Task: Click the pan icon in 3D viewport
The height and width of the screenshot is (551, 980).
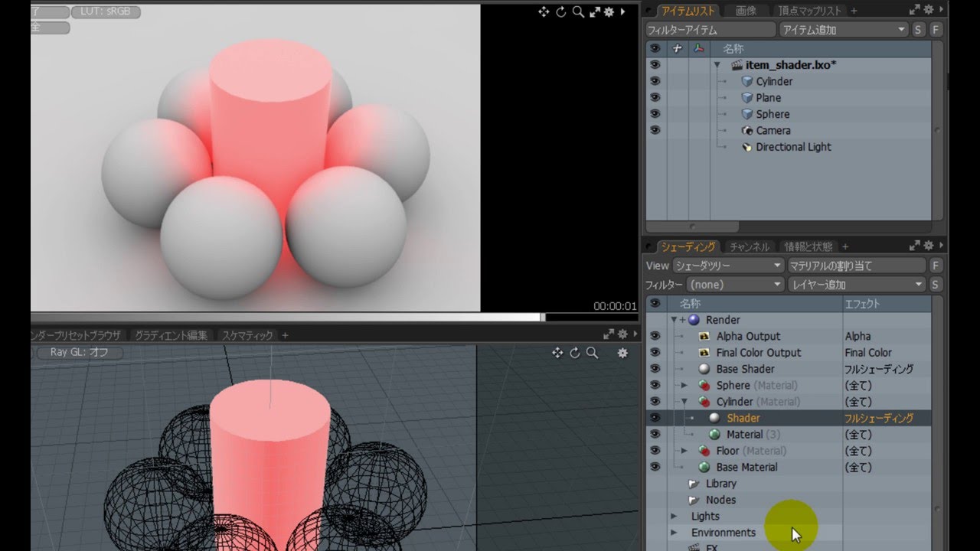Action: [558, 353]
